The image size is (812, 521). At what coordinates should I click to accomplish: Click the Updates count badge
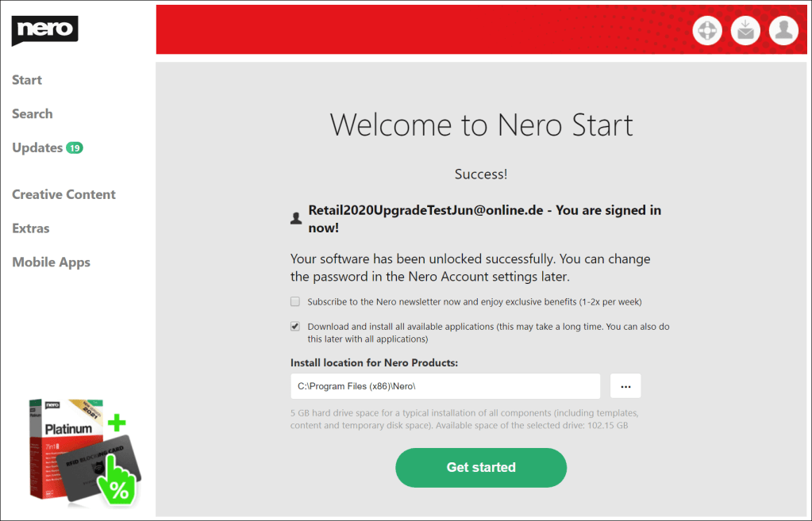[75, 148]
